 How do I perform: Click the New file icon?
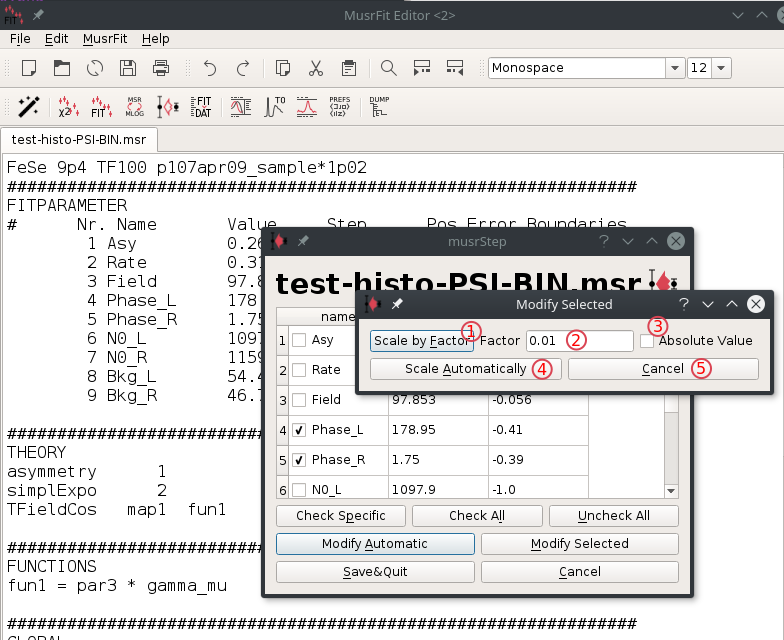pyautogui.click(x=28, y=68)
